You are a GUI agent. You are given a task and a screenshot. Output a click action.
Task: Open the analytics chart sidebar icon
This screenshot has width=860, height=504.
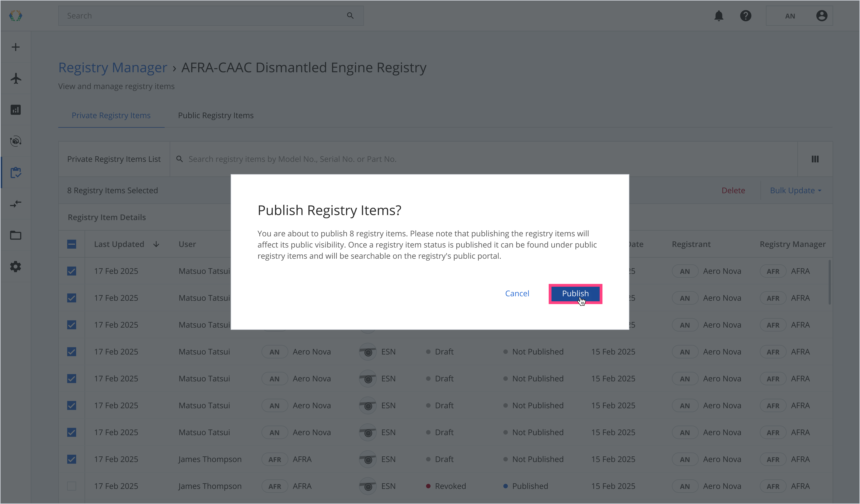pos(16,110)
